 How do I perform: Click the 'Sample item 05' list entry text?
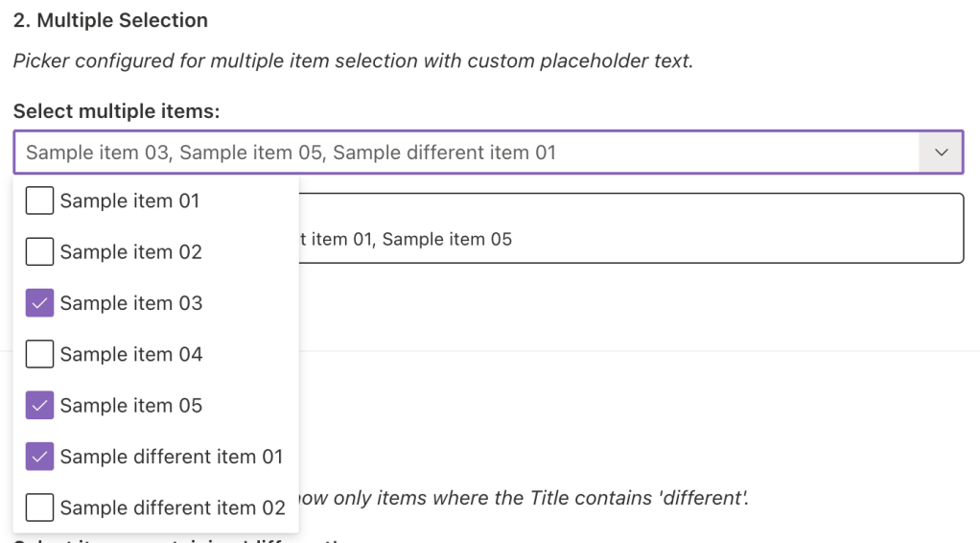(130, 406)
